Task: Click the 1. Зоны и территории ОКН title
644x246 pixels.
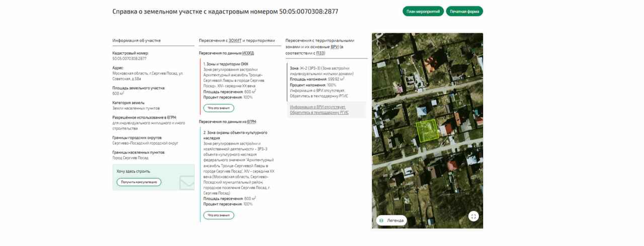Action: tap(225, 64)
